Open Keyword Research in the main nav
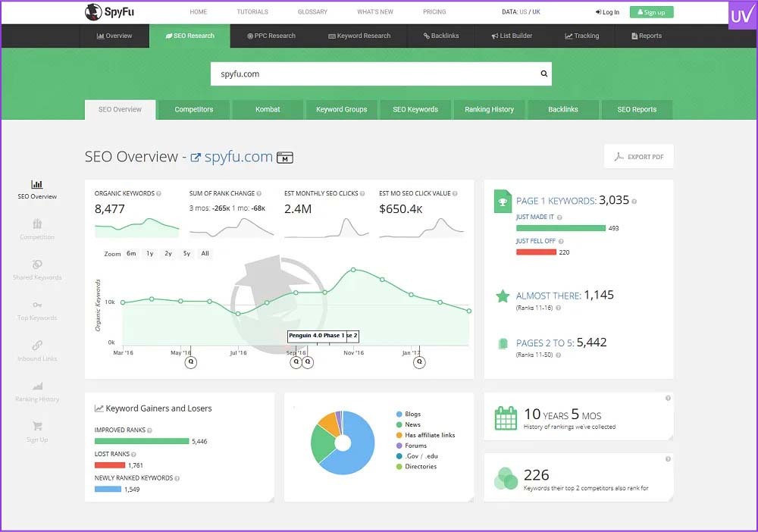This screenshot has width=758, height=532. pos(359,36)
